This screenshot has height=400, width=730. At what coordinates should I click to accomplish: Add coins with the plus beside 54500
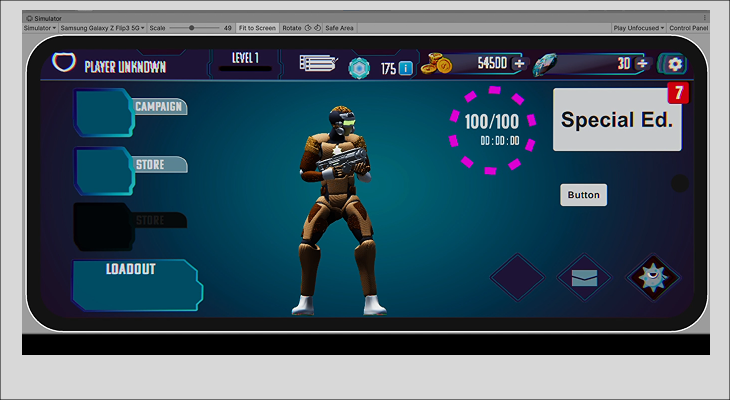point(519,63)
